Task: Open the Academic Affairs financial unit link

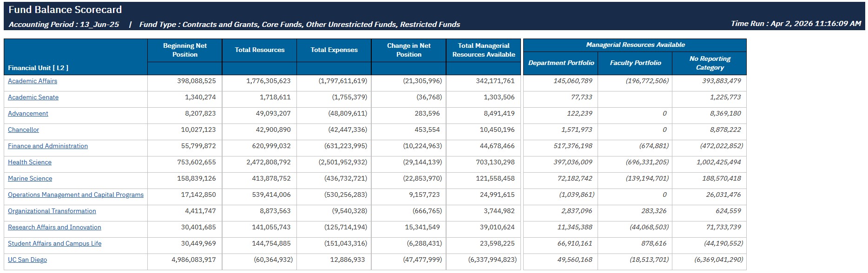Action: [33, 81]
